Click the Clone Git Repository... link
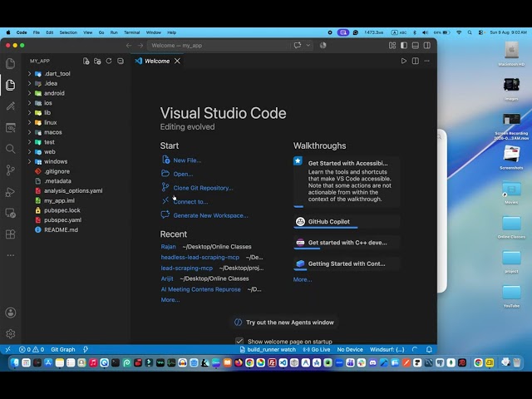 (x=203, y=188)
